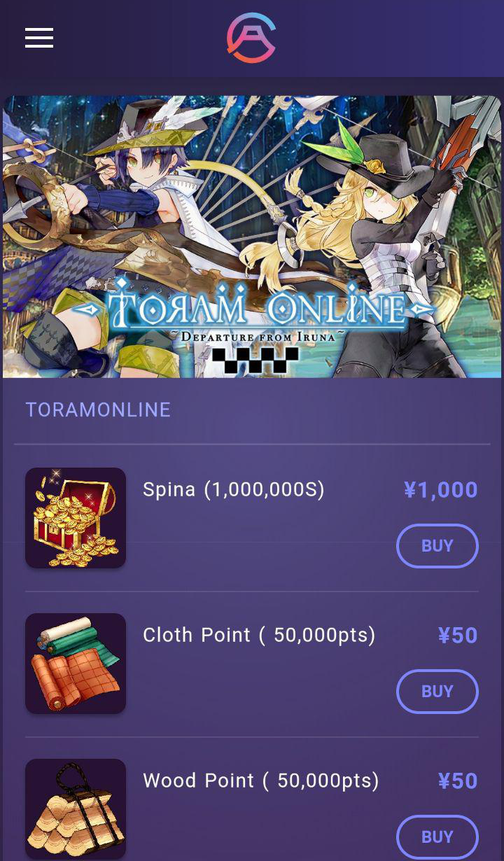This screenshot has width=504, height=861.
Task: Buy the Cloth Point 50,000pts pack
Action: (437, 692)
